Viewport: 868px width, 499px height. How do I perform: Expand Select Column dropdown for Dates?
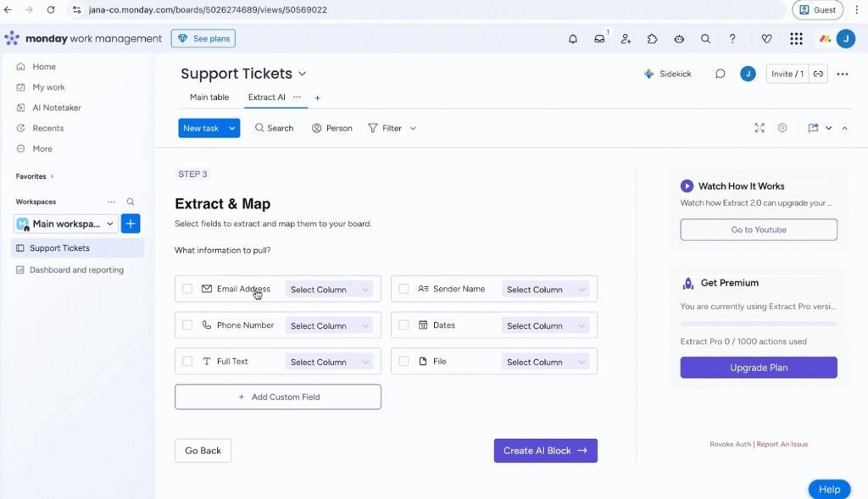(546, 326)
